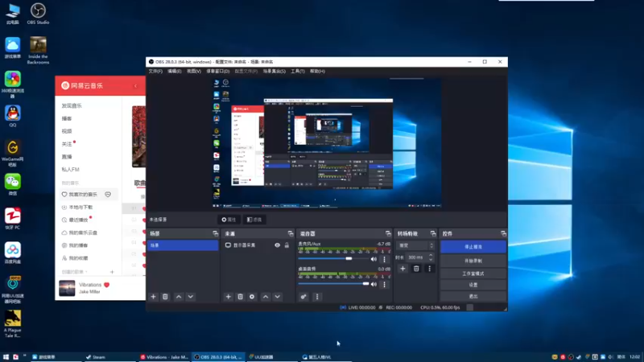The image size is (644, 362).
Task: Click the stop streaming button
Action: [x=473, y=247]
